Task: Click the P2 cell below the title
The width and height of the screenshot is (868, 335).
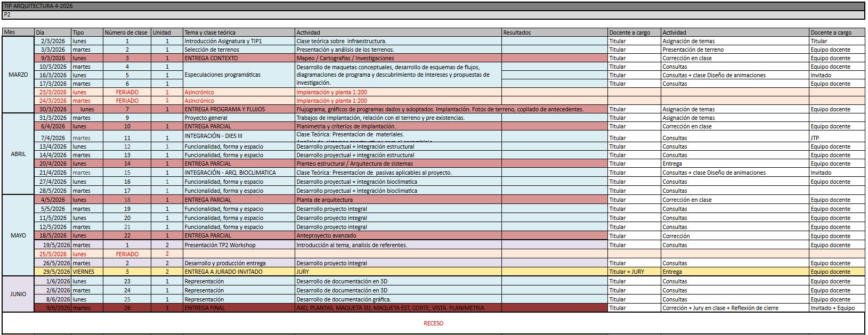Action: coord(7,15)
